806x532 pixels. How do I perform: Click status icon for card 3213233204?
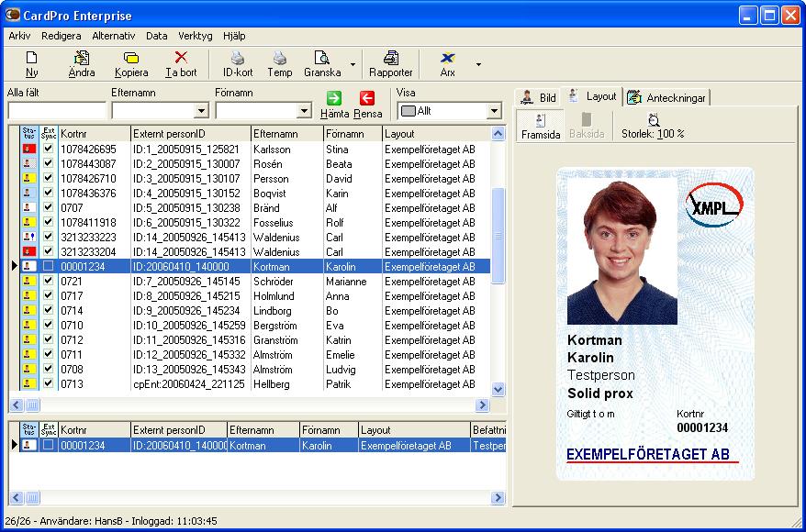click(29, 251)
